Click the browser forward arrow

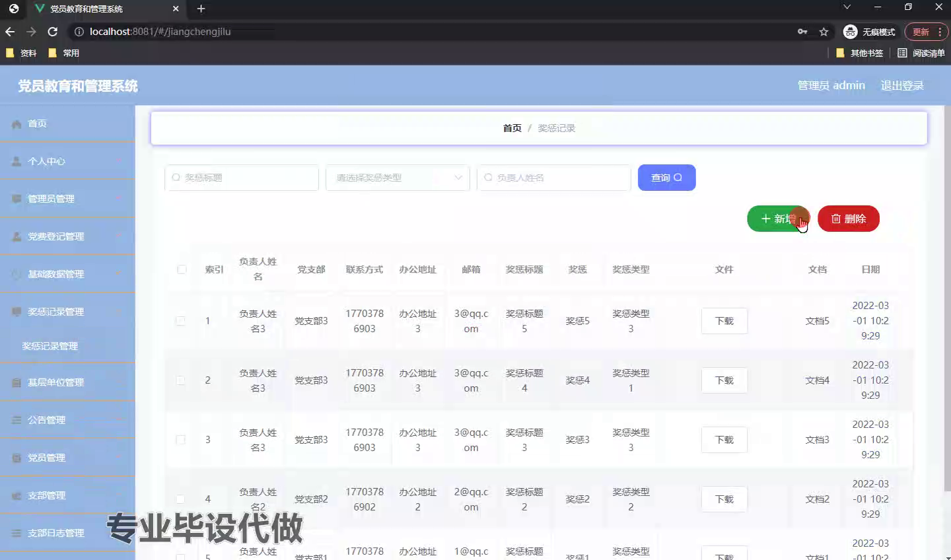coord(31,32)
